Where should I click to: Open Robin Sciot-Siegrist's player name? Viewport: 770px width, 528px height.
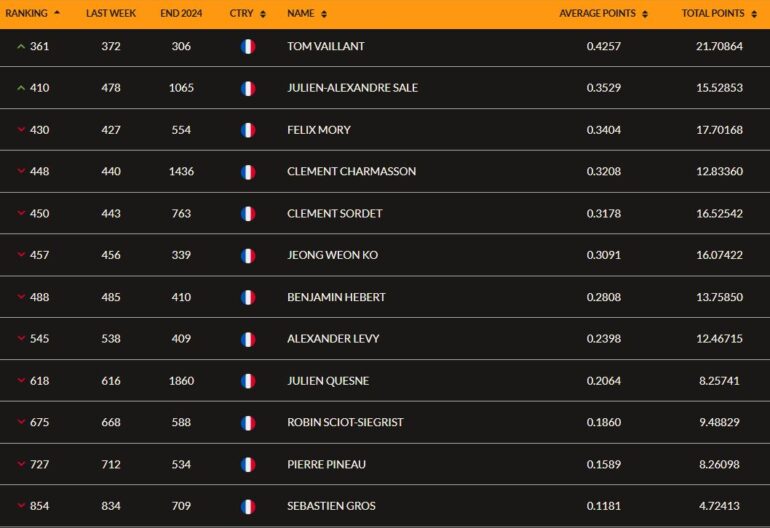345,422
